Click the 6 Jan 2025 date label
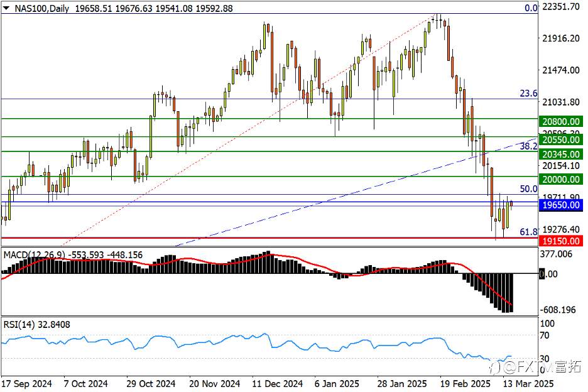588x392 pixels. [x=337, y=384]
